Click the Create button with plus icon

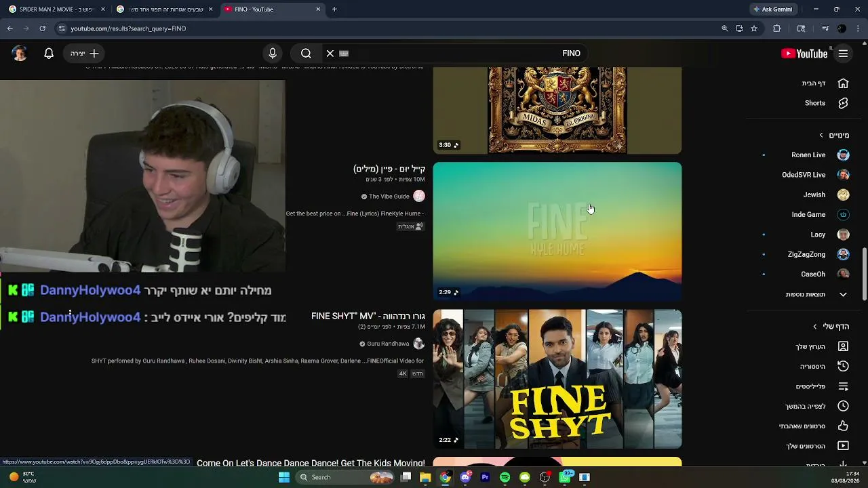(x=85, y=54)
